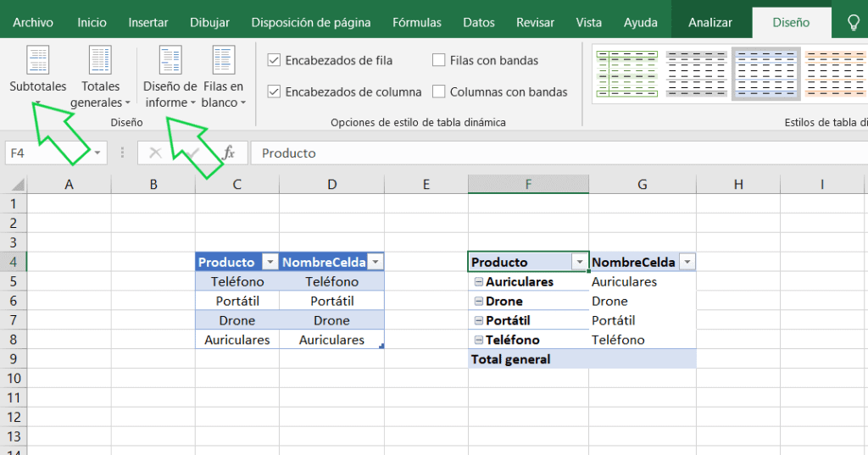Viewport: 868px width, 455px height.
Task: Select column A header
Action: 70,185
